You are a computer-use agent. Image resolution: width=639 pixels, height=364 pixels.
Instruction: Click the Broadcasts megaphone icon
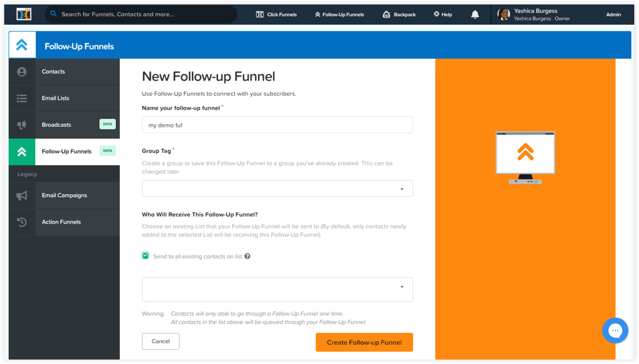point(22,125)
